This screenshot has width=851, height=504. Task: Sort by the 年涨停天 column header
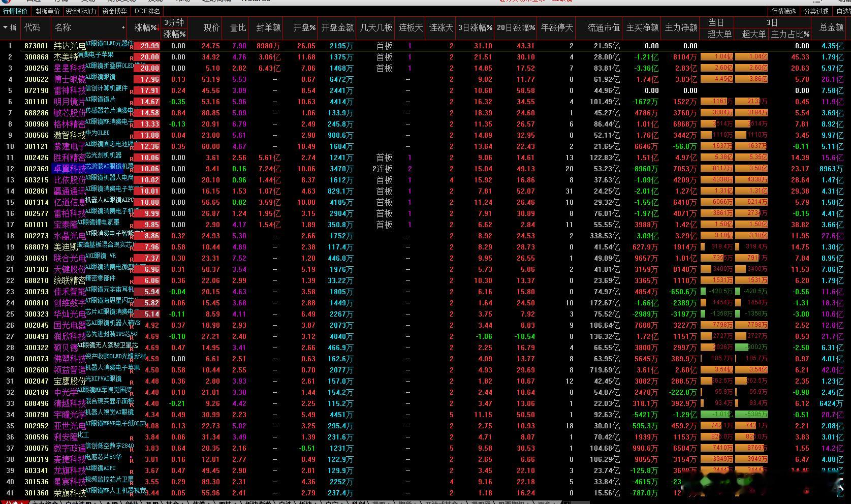tap(557, 27)
